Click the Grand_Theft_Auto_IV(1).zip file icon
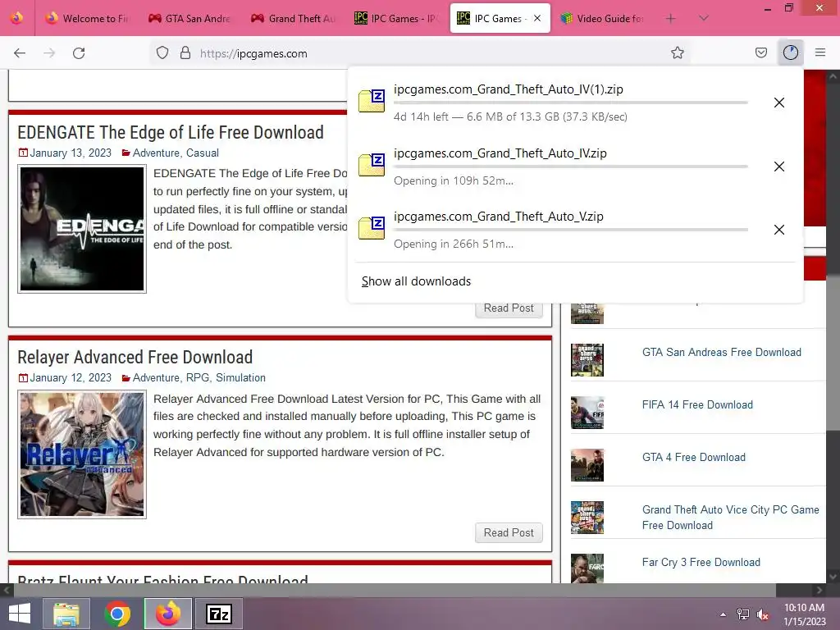The image size is (840, 630). tap(372, 101)
